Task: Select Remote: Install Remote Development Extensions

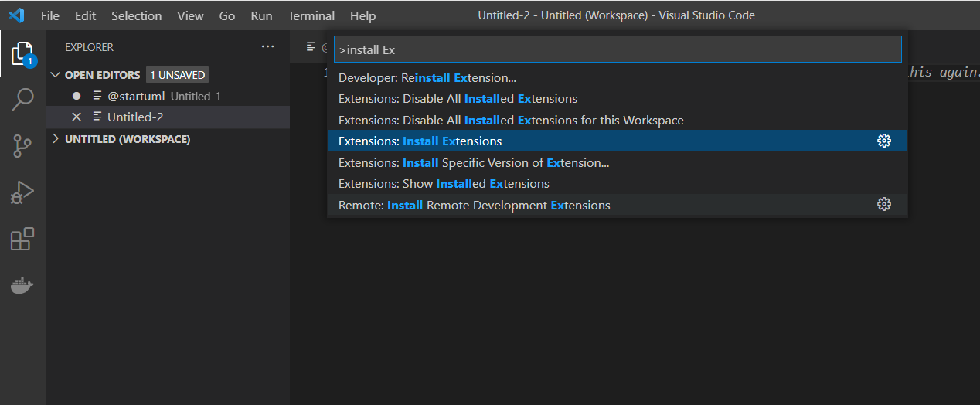Action: click(x=618, y=205)
